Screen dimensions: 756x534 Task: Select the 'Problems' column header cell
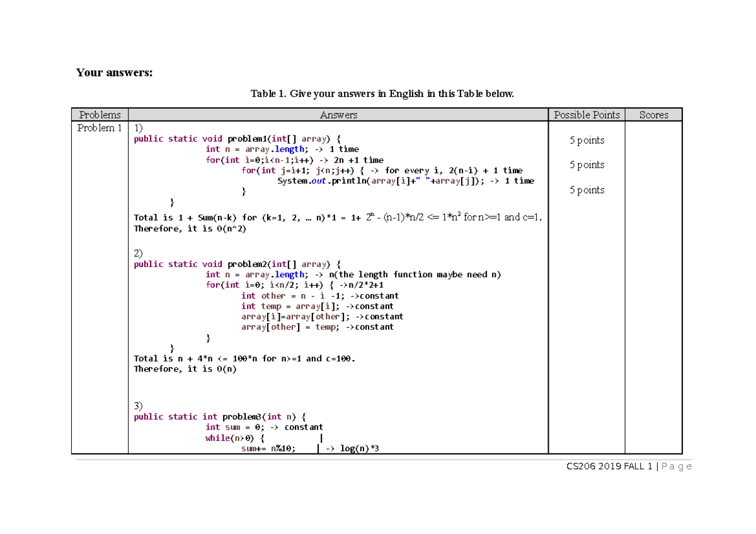[100, 115]
